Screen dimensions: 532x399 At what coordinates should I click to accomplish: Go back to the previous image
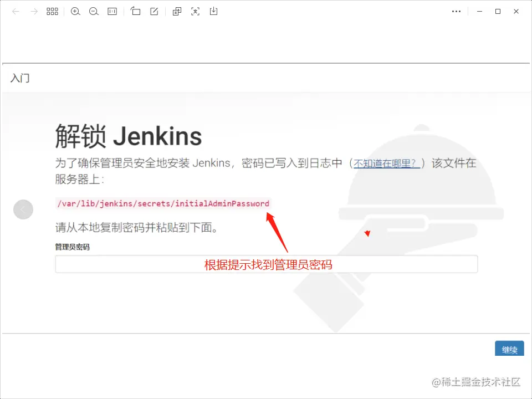click(16, 12)
